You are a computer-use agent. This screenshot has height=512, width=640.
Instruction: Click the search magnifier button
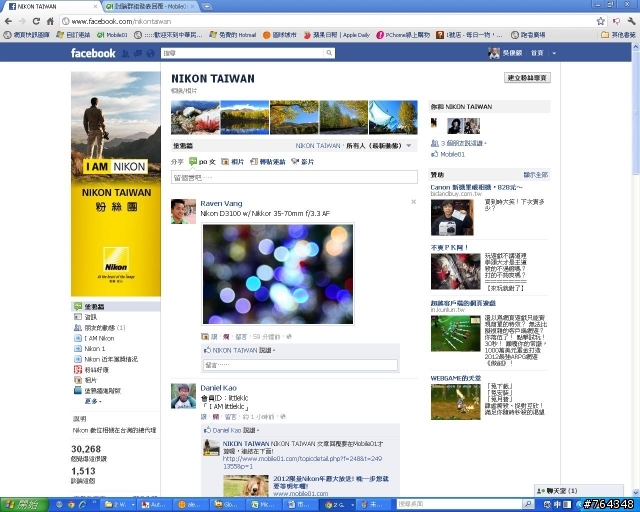tap(329, 53)
